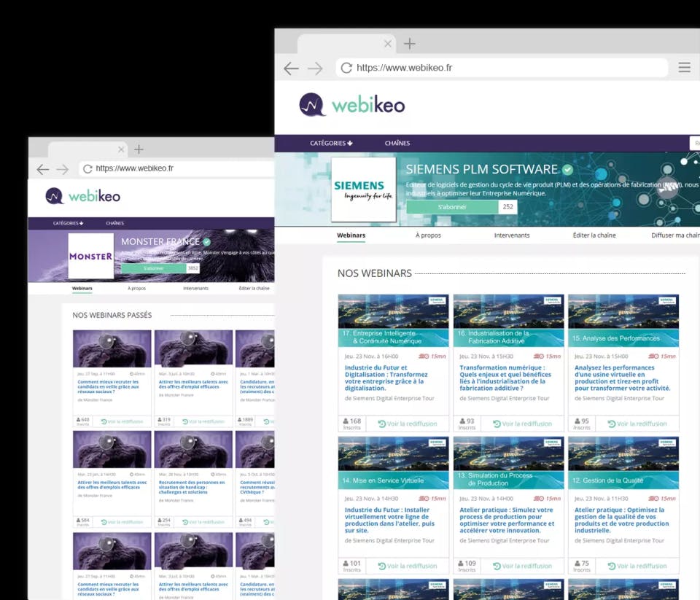The height and width of the screenshot is (600, 700).
Task: Open new tab in Monster browser window
Action: point(139,149)
